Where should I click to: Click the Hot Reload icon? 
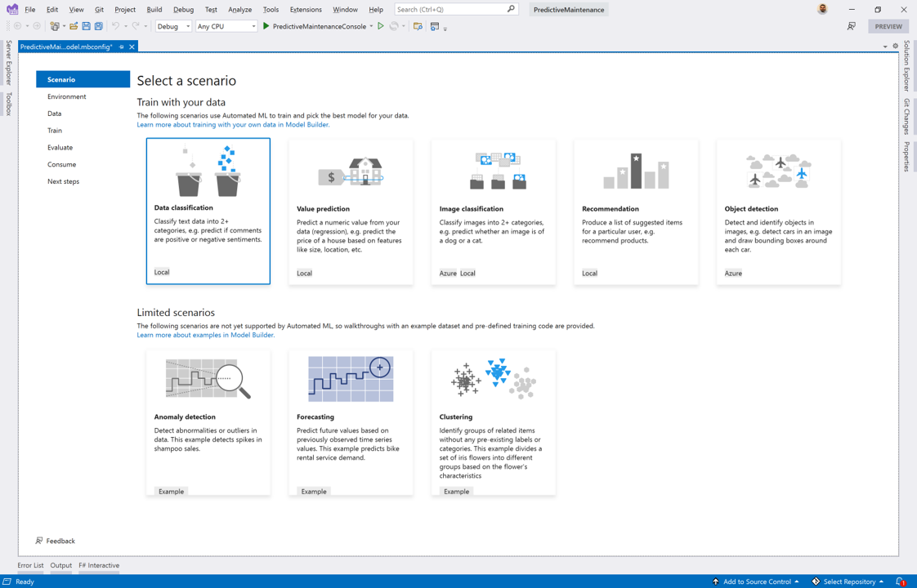[x=394, y=26]
